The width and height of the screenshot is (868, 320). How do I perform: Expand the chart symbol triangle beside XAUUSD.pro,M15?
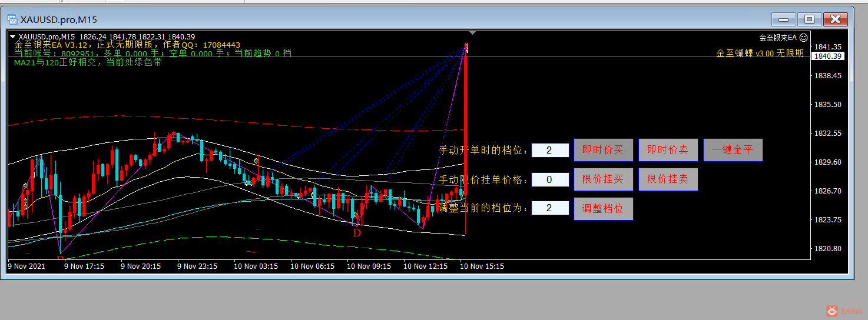(x=12, y=36)
